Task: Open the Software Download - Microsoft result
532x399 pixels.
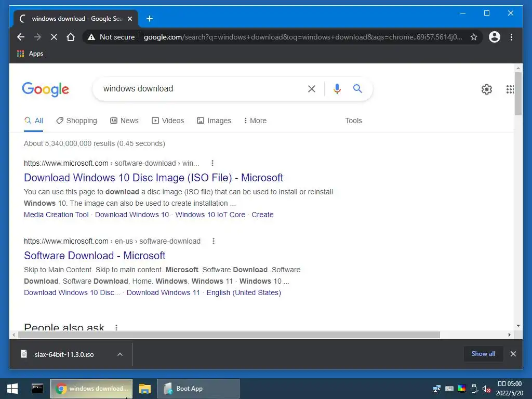Action: (x=95, y=256)
